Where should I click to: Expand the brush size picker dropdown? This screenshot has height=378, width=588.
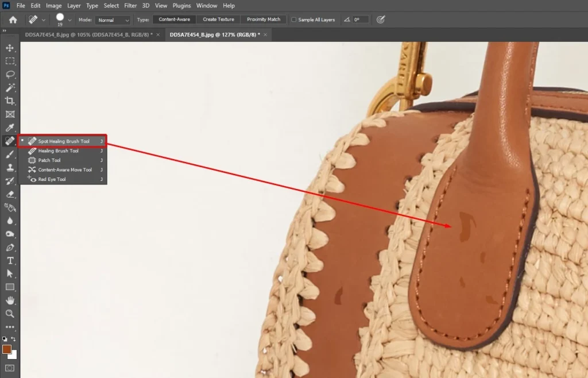70,20
